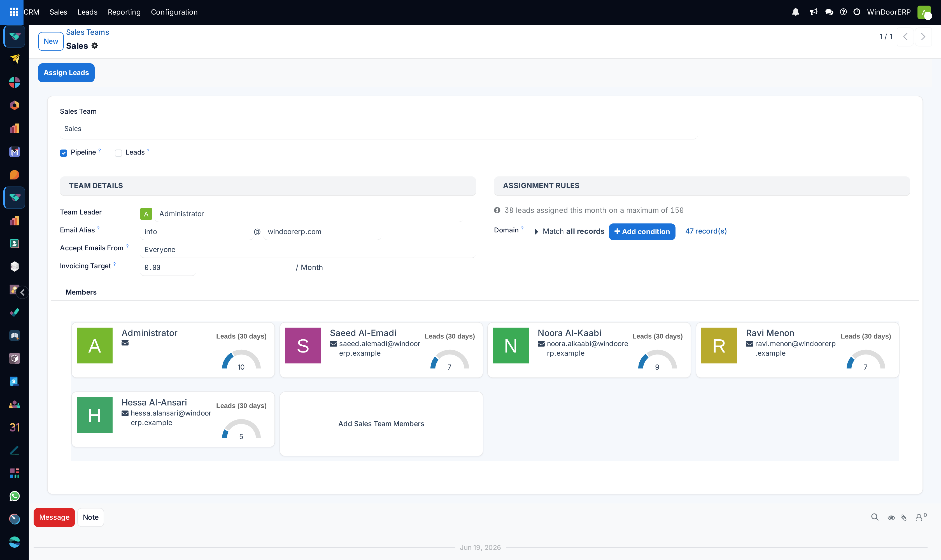Open the open-book Knowledge app in sidebar

(14, 335)
